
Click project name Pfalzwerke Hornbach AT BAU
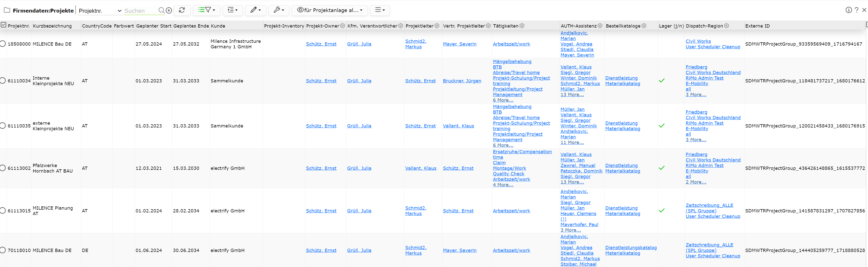(x=53, y=168)
